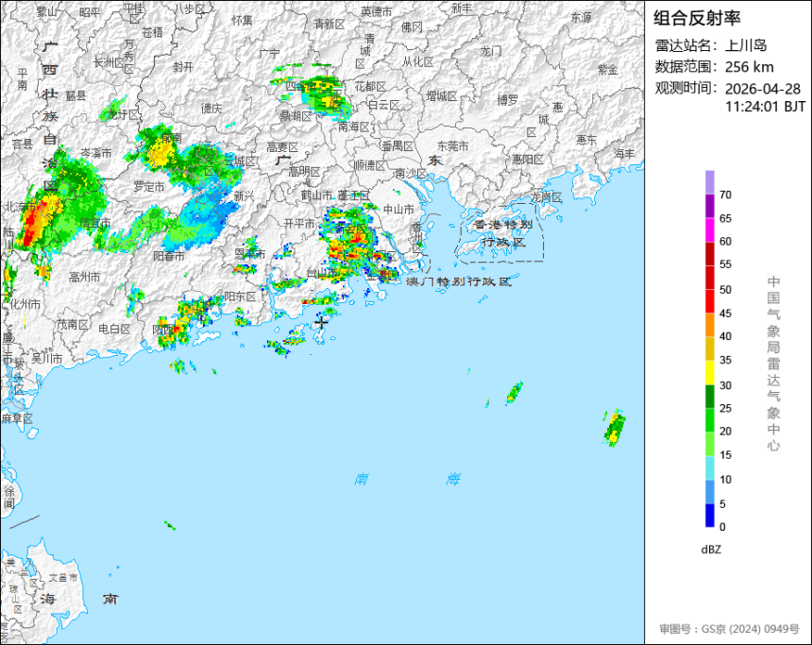The width and height of the screenshot is (812, 645).
Task: Click the 番禺区 map label
Action: click(398, 146)
